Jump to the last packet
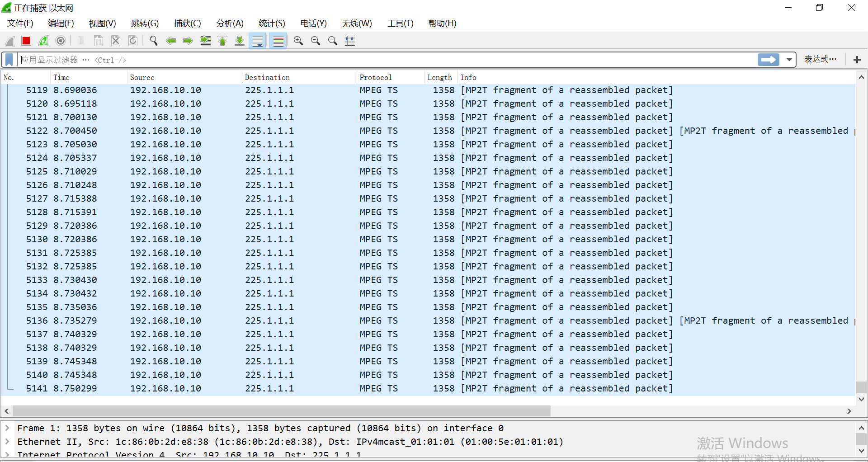 [240, 41]
